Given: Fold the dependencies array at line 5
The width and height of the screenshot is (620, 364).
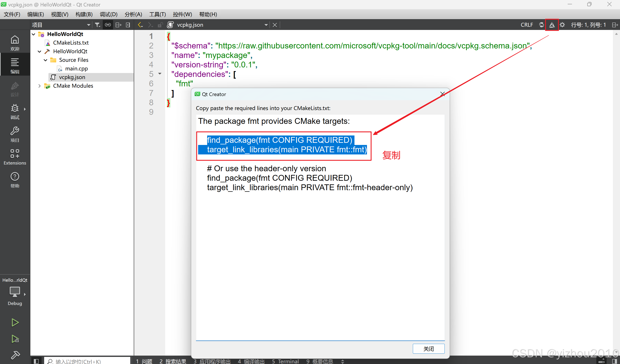Looking at the screenshot, I should point(160,74).
